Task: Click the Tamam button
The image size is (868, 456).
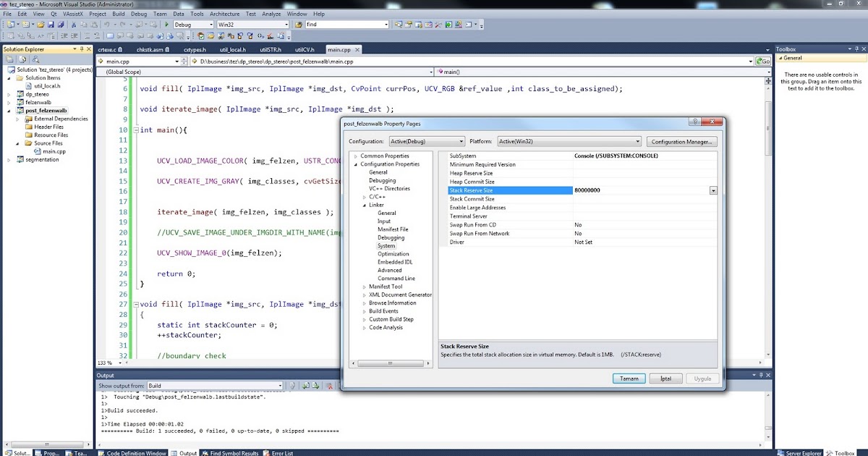Action: click(x=629, y=379)
